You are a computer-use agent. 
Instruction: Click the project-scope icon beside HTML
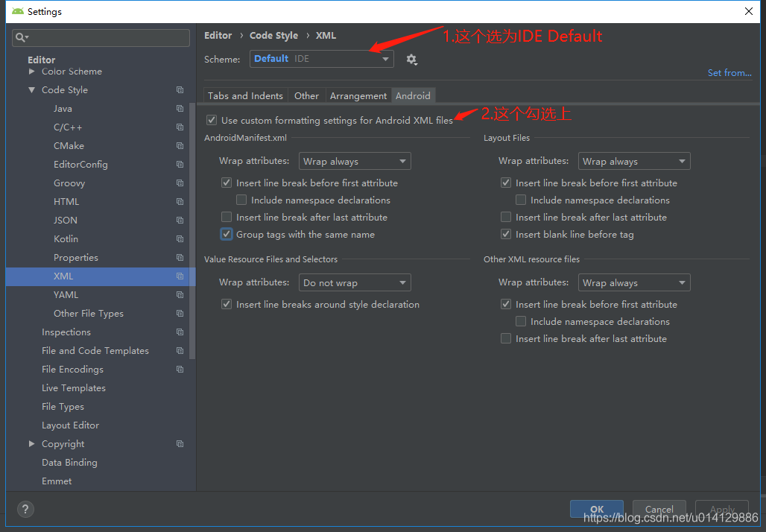pos(180,201)
